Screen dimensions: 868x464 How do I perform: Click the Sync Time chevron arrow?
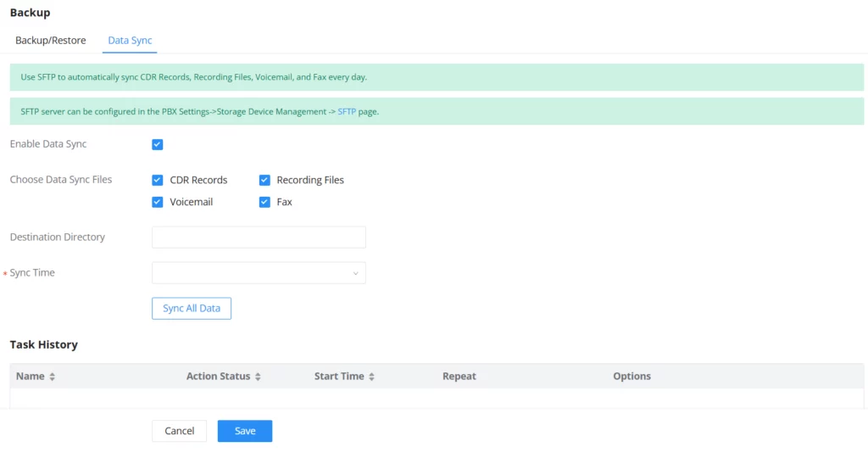[356, 273]
